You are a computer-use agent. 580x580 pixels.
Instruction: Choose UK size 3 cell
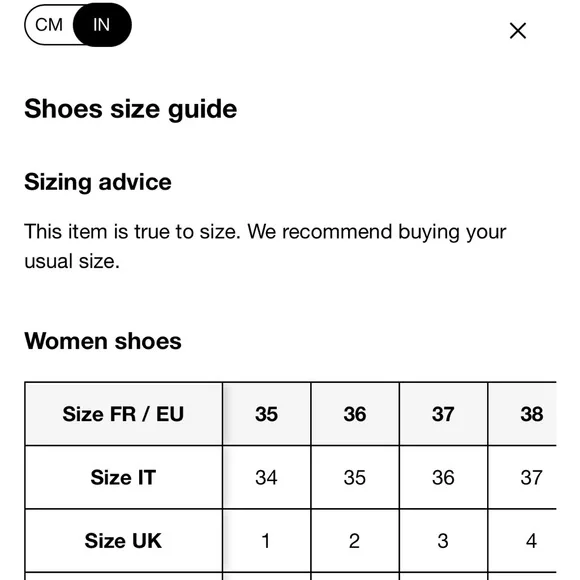click(444, 541)
